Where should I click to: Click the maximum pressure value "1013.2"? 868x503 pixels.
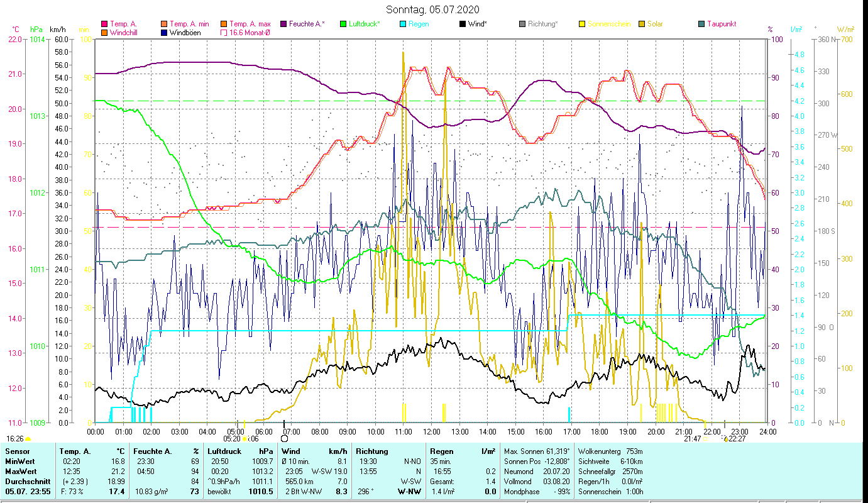(263, 472)
